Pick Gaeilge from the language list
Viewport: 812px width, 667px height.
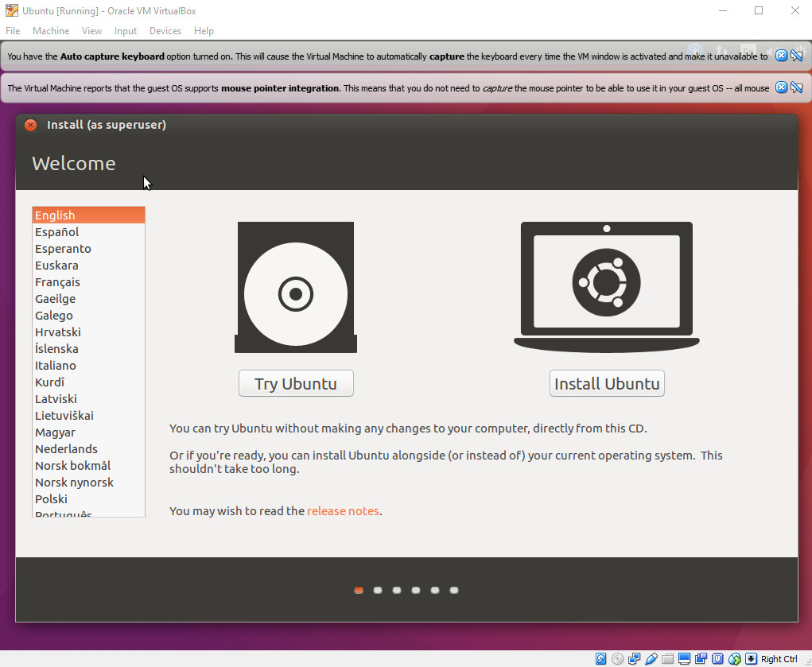pos(88,299)
